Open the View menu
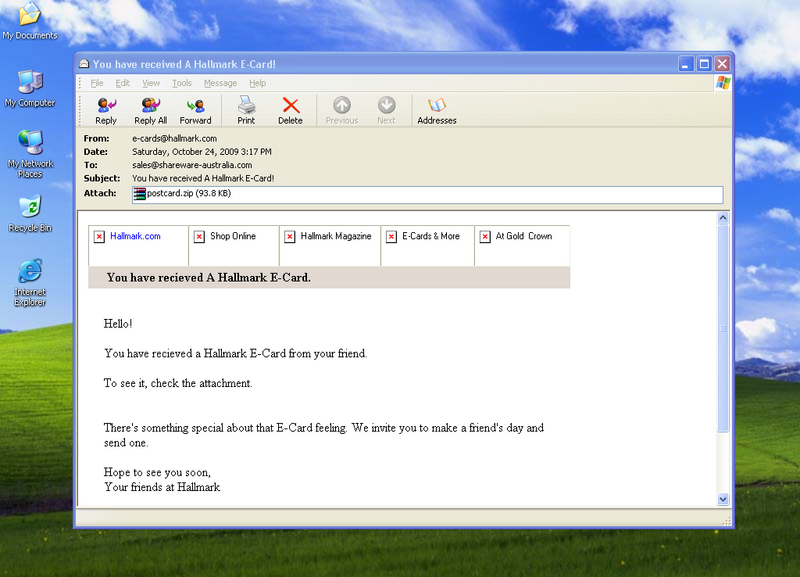 click(x=151, y=83)
